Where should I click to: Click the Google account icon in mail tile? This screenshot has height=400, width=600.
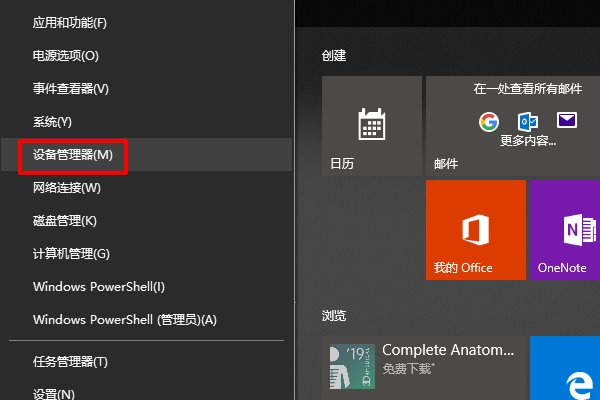(489, 122)
